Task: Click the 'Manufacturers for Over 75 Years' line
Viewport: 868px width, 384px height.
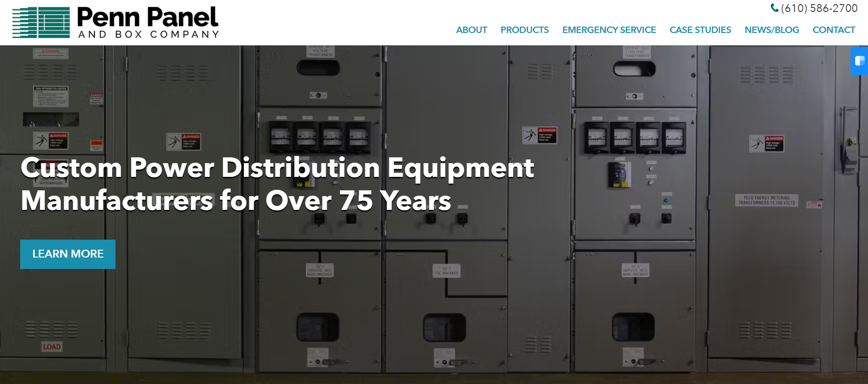Action: pyautogui.click(x=236, y=201)
